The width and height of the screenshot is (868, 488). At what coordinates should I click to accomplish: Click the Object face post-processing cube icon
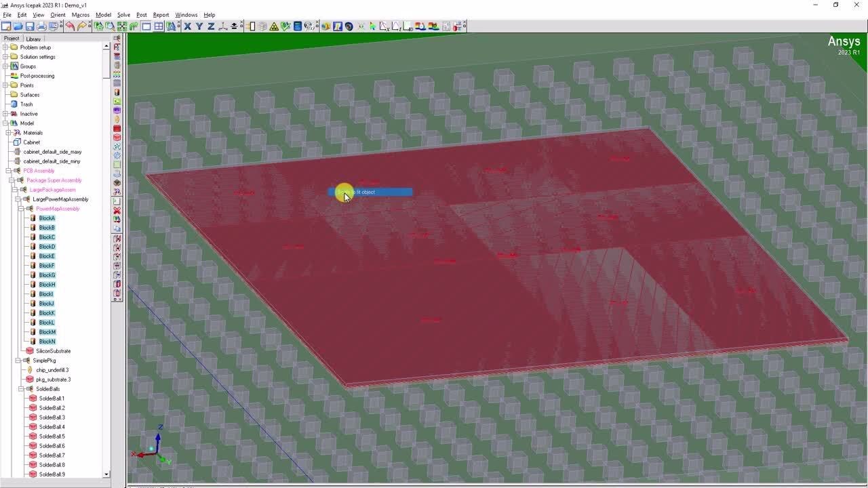tap(325, 26)
